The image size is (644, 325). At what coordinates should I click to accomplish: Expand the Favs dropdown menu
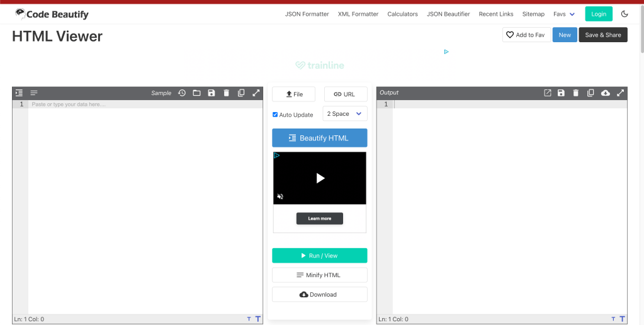point(564,14)
